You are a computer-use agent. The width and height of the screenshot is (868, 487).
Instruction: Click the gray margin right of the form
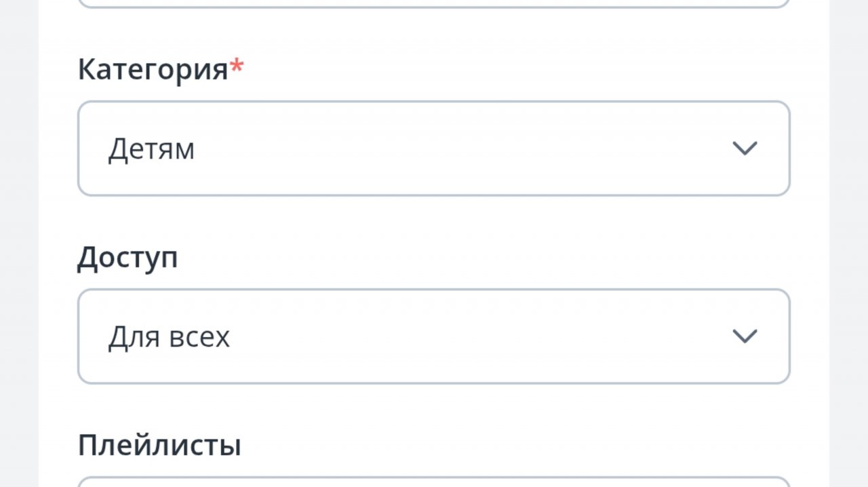click(848, 244)
